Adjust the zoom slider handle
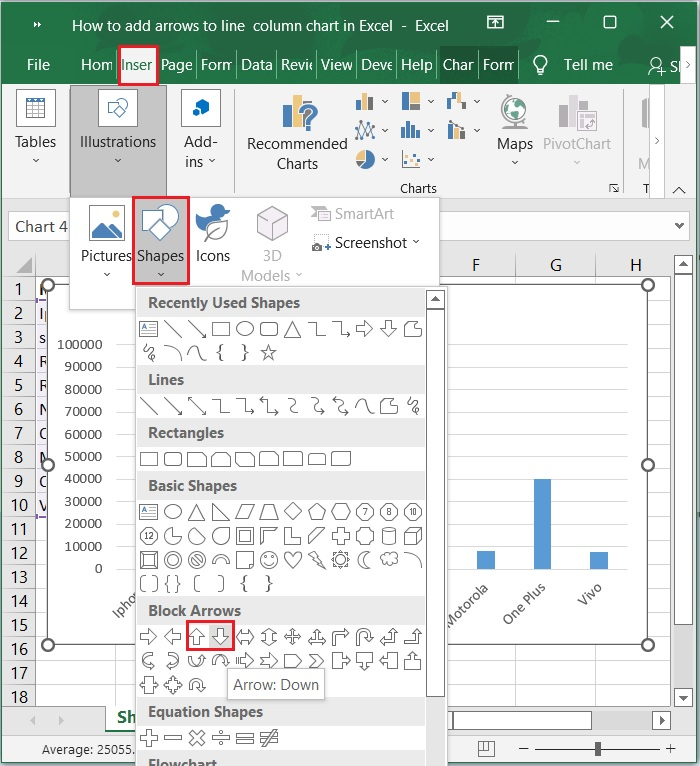 pyautogui.click(x=597, y=748)
